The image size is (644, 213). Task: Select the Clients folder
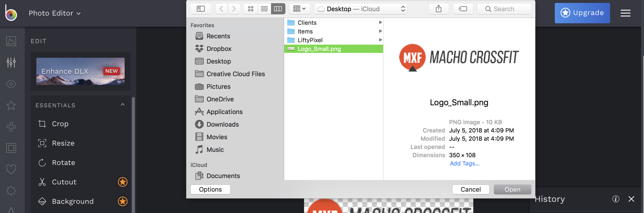click(333, 23)
